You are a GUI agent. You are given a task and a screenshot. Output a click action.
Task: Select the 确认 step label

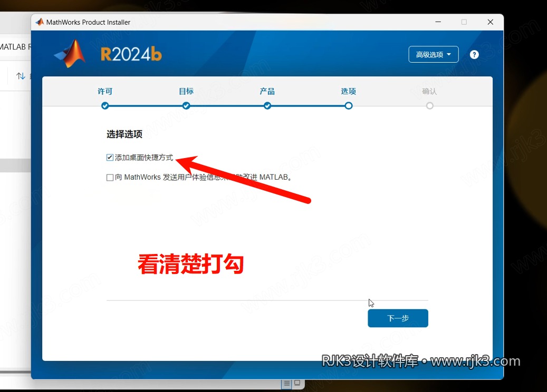click(429, 91)
